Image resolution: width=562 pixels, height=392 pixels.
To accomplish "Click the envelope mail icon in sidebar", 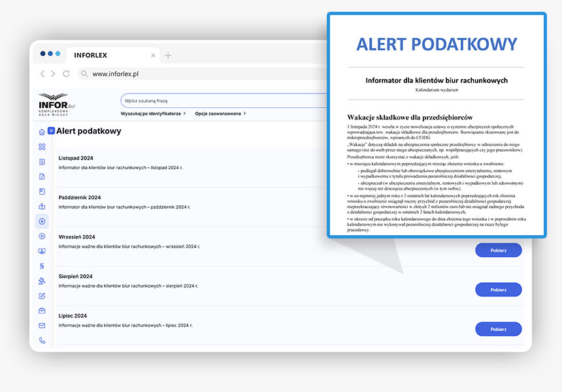I will tap(42, 325).
